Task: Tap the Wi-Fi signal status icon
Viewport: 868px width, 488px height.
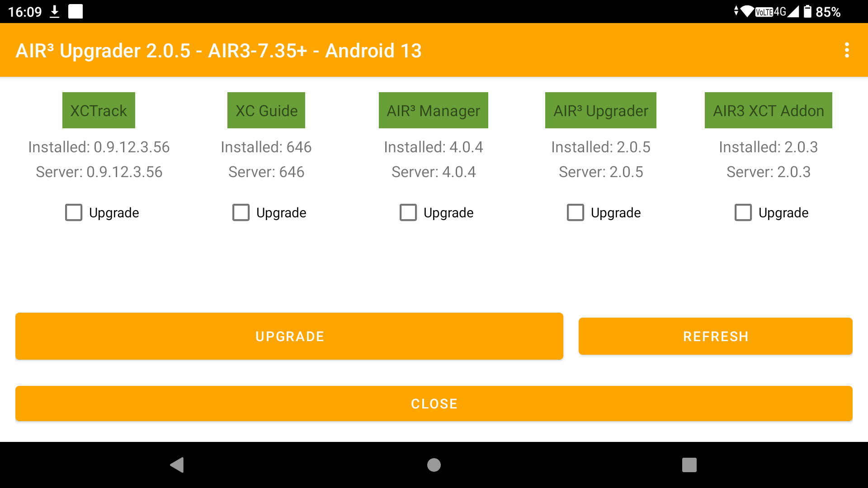Action: point(747,11)
